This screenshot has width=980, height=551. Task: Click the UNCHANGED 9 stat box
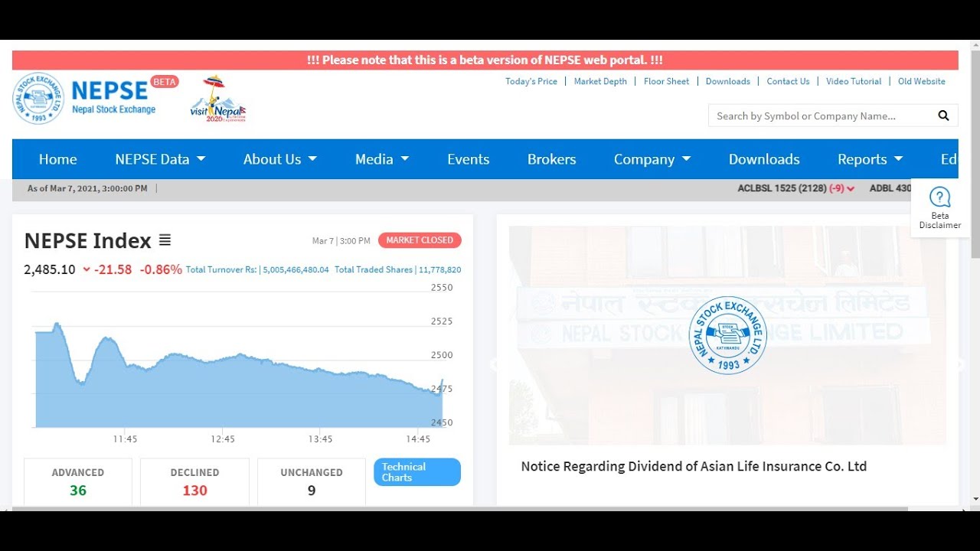(312, 482)
